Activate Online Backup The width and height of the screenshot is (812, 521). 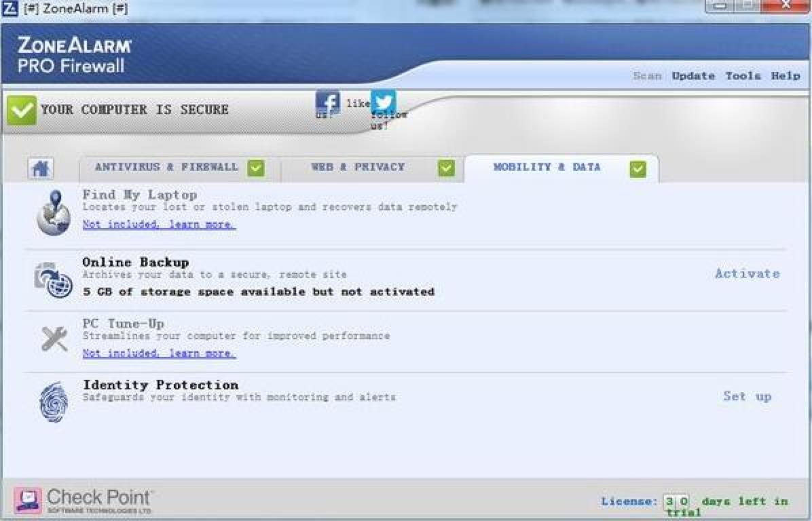(748, 273)
